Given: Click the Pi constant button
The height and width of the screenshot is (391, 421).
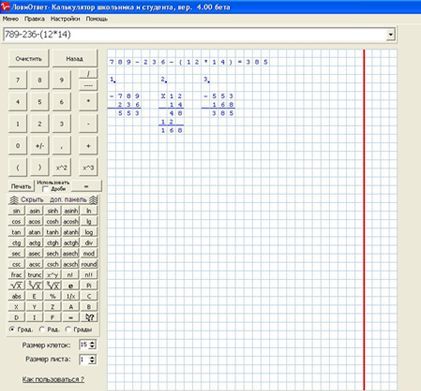Looking at the screenshot, I should pos(89,286).
